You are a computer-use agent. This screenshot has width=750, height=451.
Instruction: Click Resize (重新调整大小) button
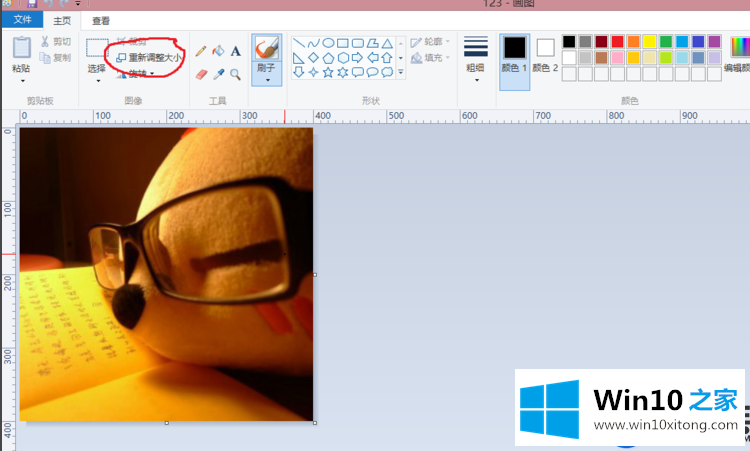(149, 58)
